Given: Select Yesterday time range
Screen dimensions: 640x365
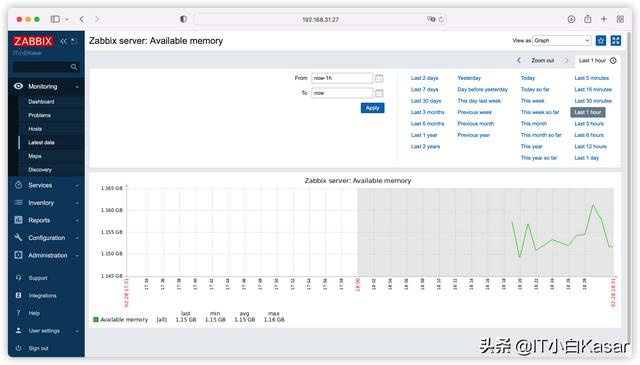Looking at the screenshot, I should click(469, 78).
